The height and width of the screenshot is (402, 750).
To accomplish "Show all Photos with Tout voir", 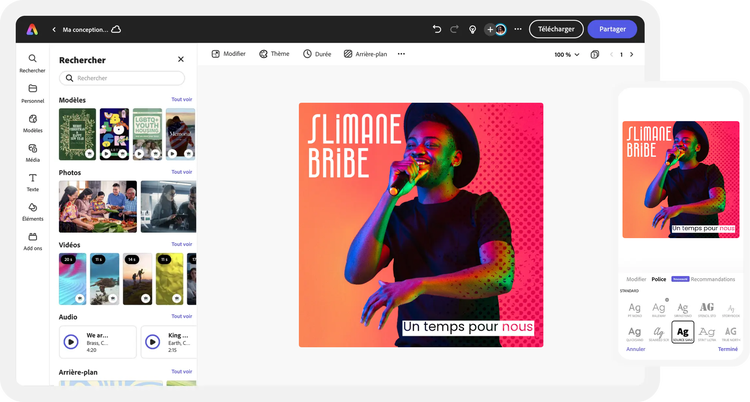I will (182, 172).
